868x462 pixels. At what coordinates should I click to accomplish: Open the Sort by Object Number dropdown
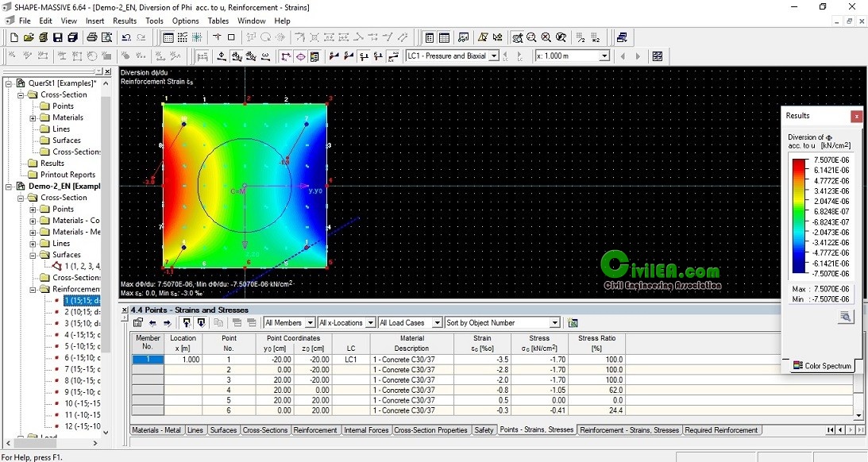coord(554,323)
